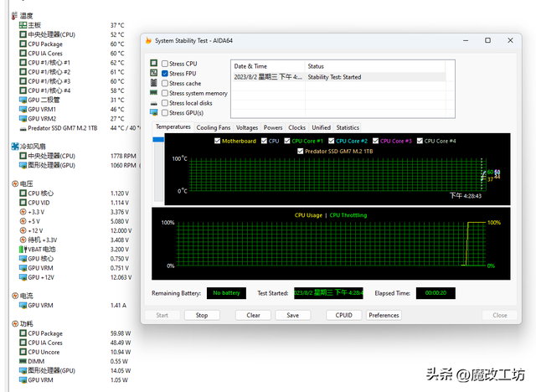The width and height of the screenshot is (536, 392).
Task: Select the Stability Test: Started log row
Action: click(338, 77)
